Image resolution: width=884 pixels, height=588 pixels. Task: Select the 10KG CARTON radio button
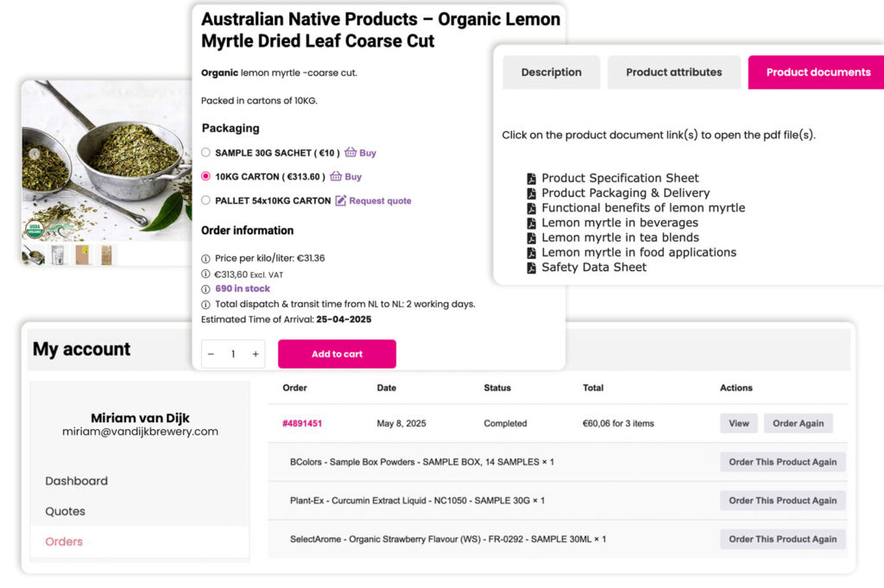[205, 177]
